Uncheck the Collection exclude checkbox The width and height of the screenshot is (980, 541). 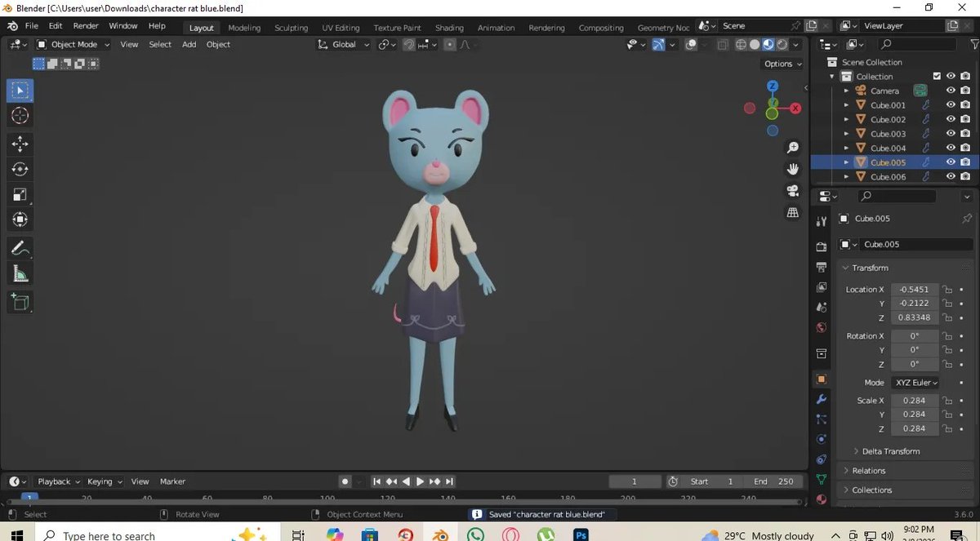point(937,76)
